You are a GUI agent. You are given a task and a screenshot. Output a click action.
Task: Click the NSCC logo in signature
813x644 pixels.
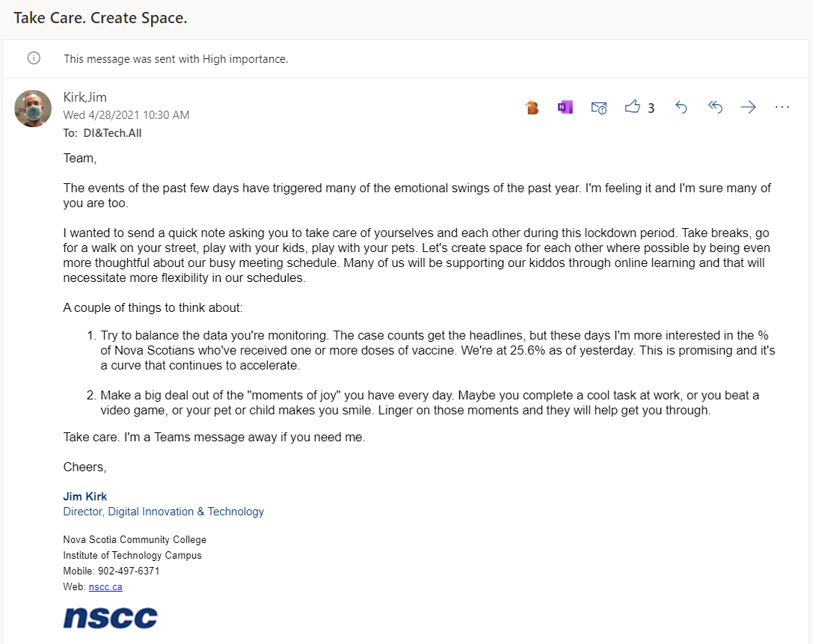(x=111, y=617)
